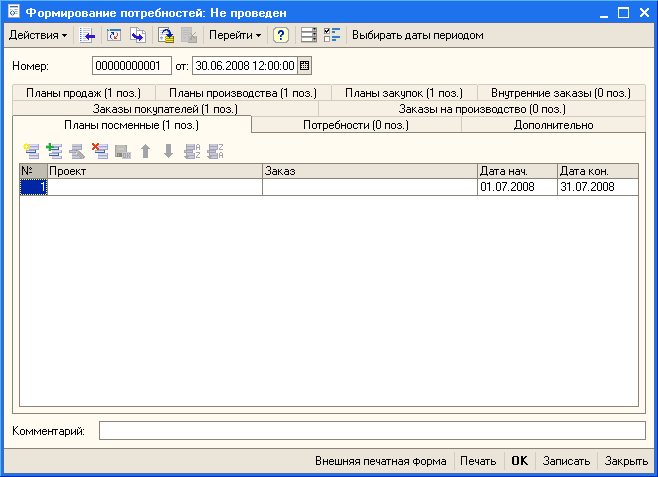Click the copy row icon with green plus
Viewport: 658px width, 477px height.
(54, 151)
